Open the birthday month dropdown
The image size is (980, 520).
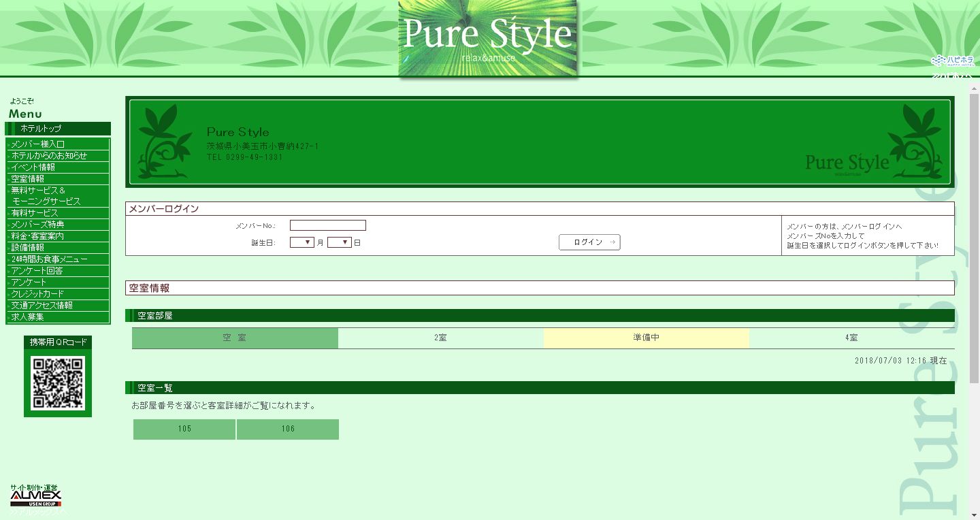click(x=302, y=242)
